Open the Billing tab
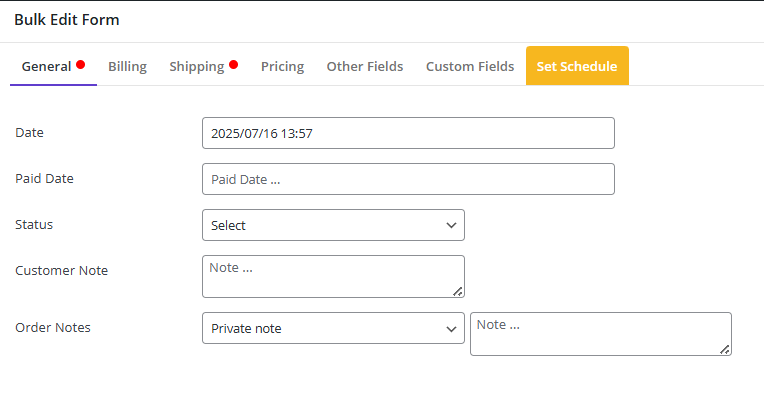 (127, 66)
